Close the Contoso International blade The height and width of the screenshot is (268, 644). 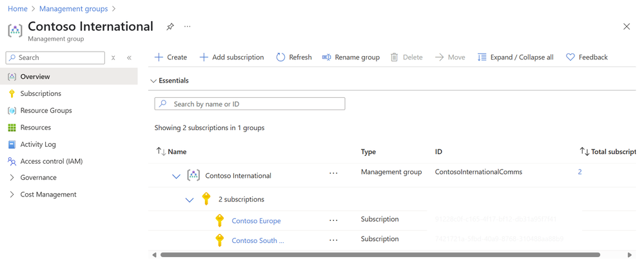click(x=627, y=26)
